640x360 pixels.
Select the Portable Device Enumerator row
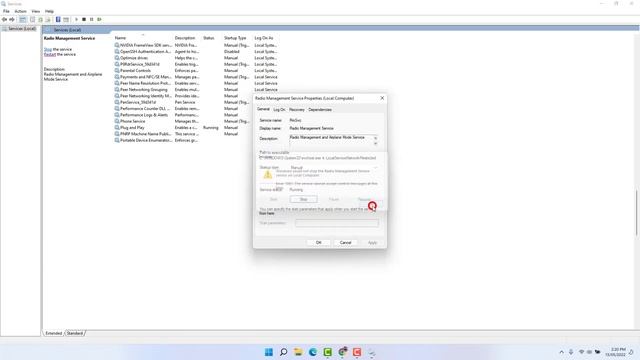[x=182, y=140]
